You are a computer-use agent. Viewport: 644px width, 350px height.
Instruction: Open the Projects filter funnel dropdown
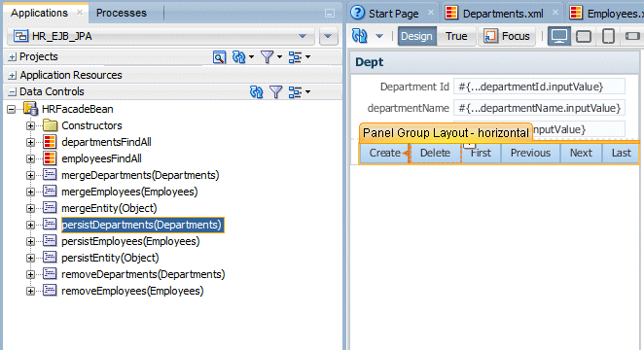[x=271, y=57]
